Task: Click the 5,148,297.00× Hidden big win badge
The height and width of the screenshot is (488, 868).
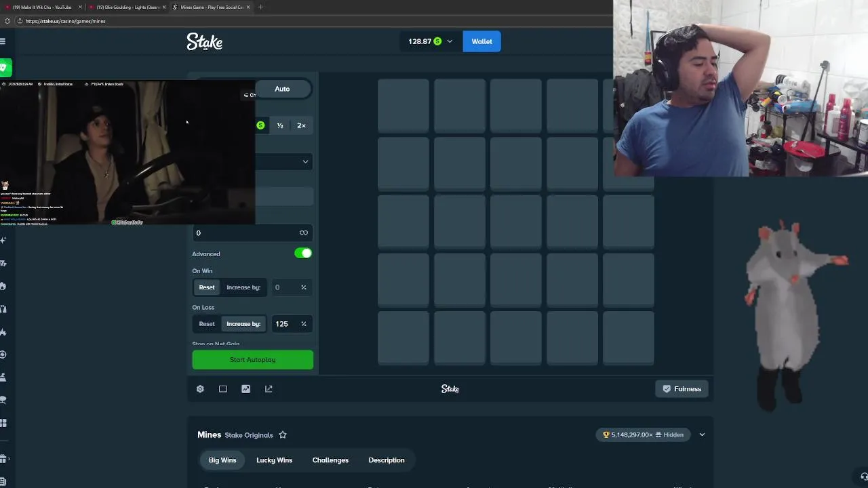Action: coord(643,435)
